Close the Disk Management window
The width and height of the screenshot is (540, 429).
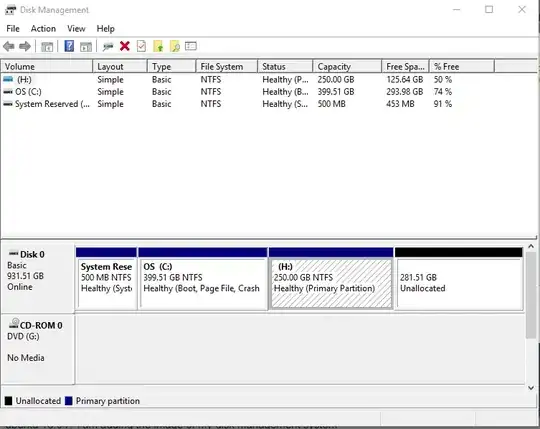tap(522, 9)
